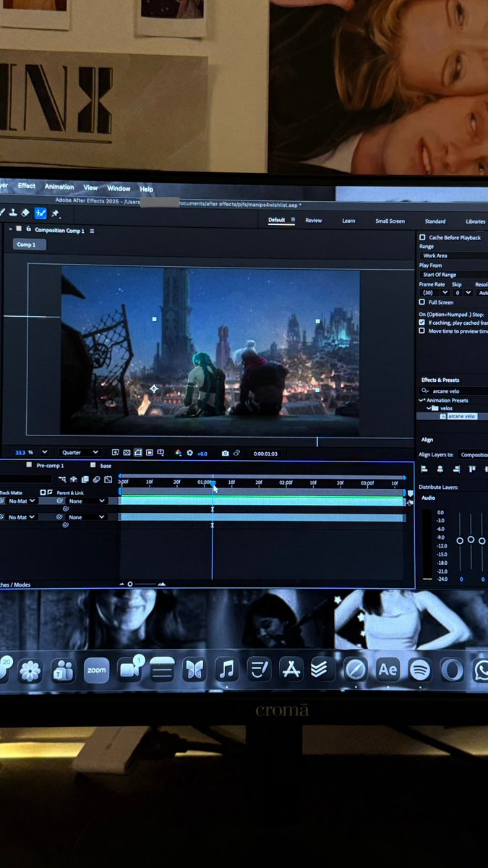Image resolution: width=488 pixels, height=868 pixels.
Task: Open the Range dropdown set to Work Area
Action: [x=453, y=255]
